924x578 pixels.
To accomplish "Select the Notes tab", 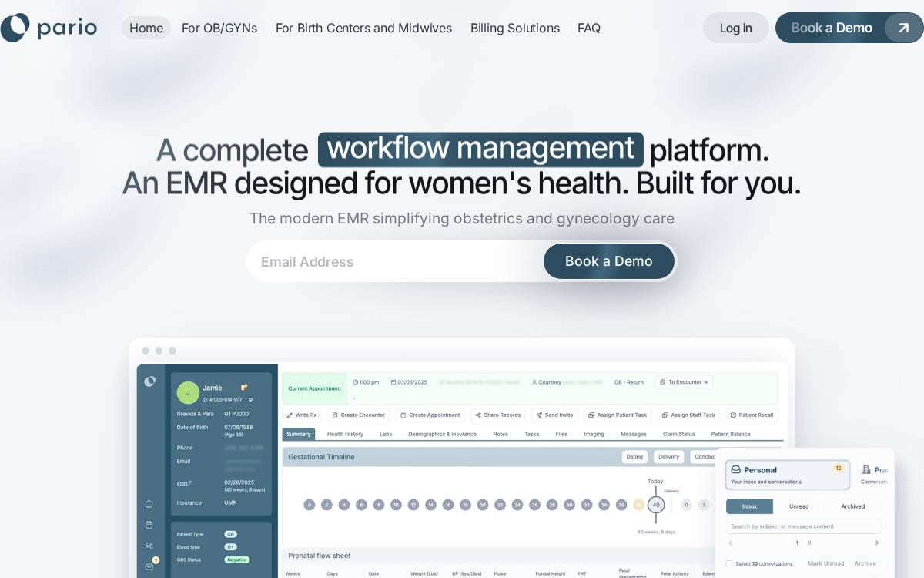I will coord(500,434).
